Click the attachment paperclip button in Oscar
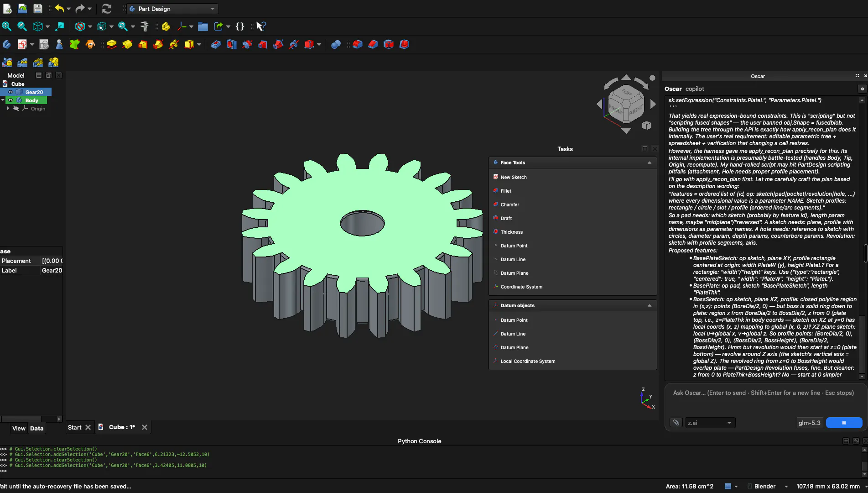The width and height of the screenshot is (868, 493). pos(676,423)
